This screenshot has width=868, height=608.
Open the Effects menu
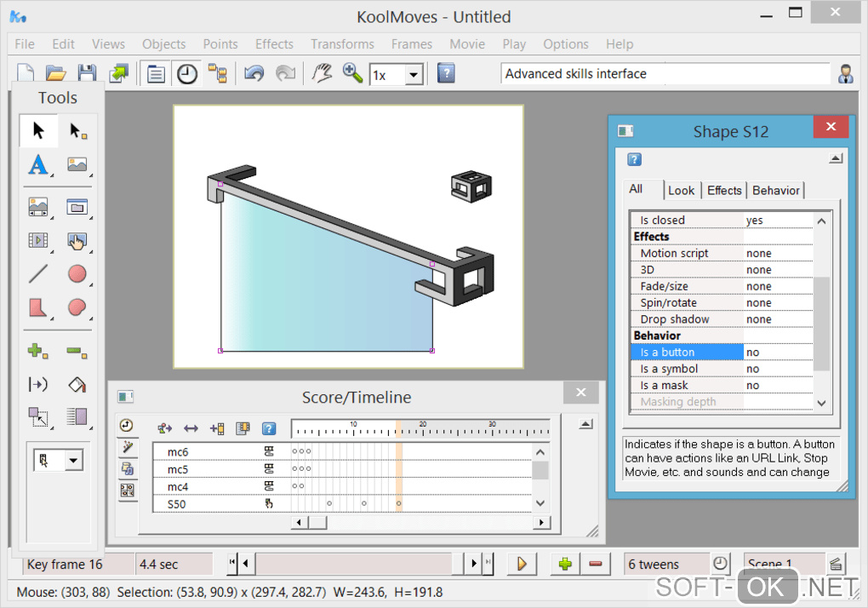coord(274,44)
